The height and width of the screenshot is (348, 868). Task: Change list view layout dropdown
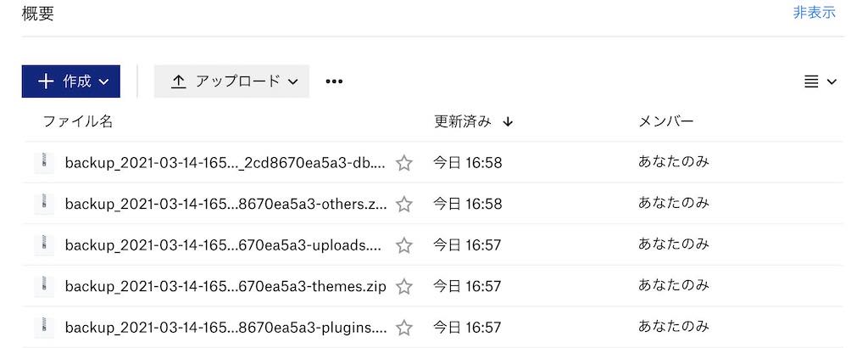point(820,81)
